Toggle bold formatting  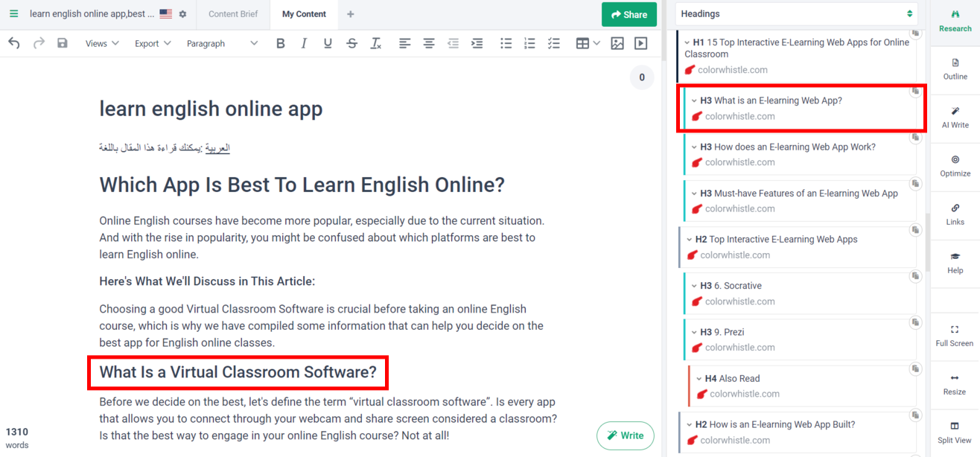coord(280,43)
